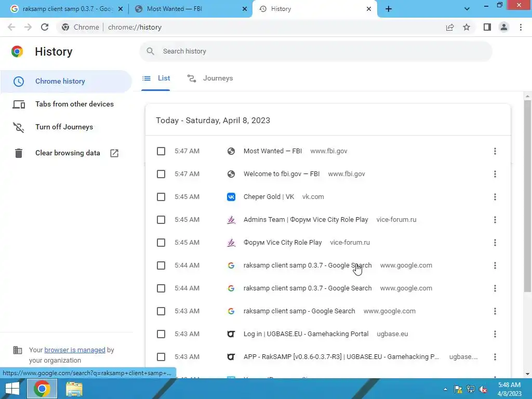
Task: Open the Welcome to fbi.gov — FBI link
Action: click(281, 174)
